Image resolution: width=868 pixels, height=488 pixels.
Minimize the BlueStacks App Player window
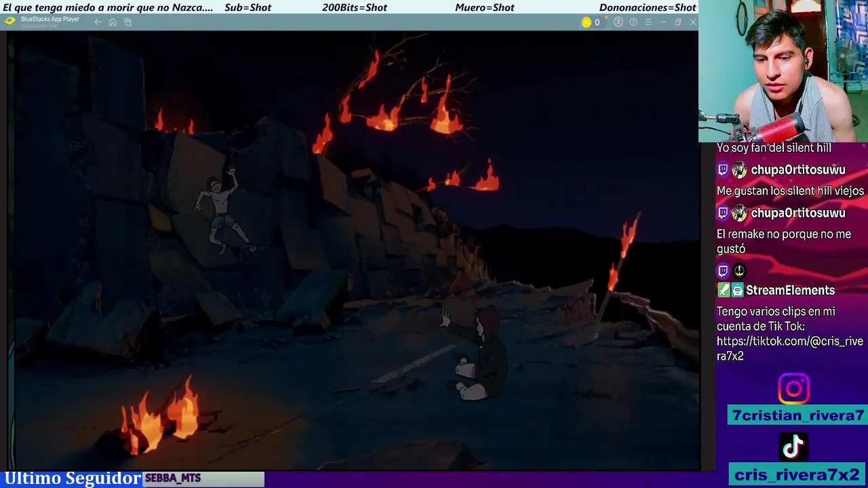pos(663,22)
